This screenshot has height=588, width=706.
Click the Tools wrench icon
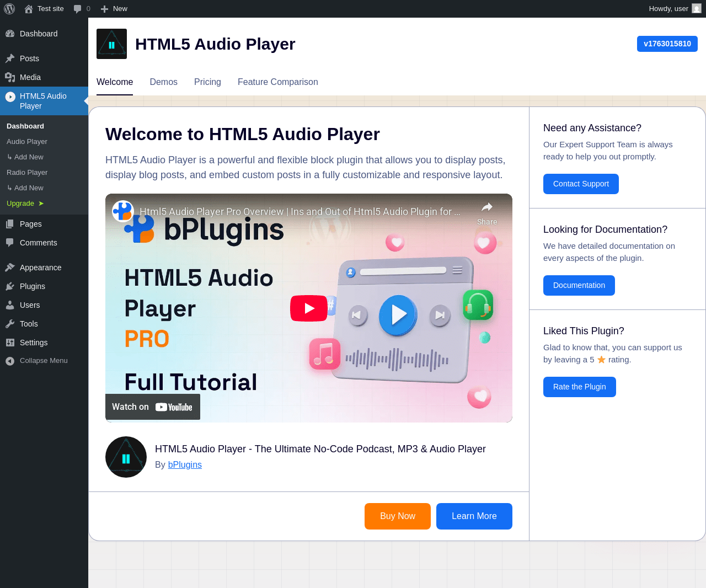(x=10, y=324)
